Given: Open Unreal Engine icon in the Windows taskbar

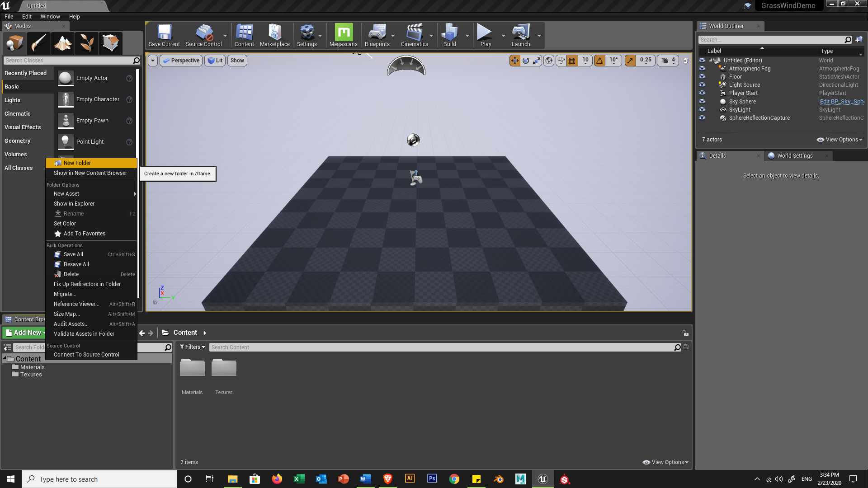Looking at the screenshot, I should point(542,479).
